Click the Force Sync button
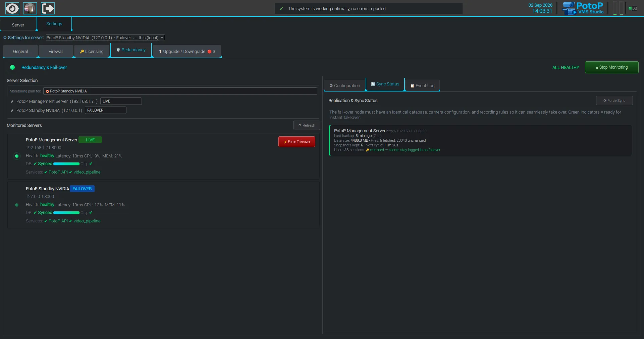 pos(614,100)
